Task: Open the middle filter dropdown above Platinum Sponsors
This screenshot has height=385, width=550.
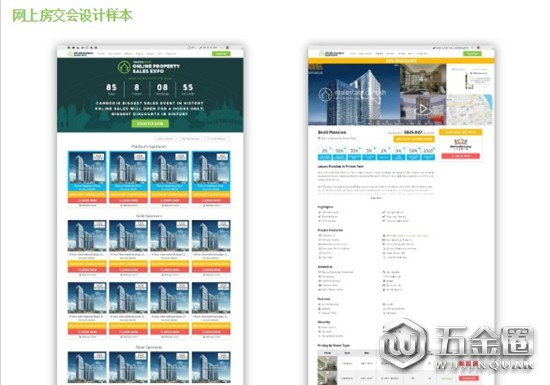Action: [192, 139]
